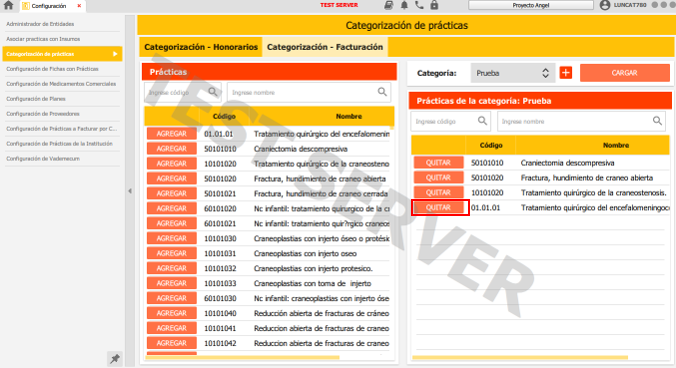
Task: Open the user profile icon beside LUNCAT780
Action: pyautogui.click(x=605, y=5)
